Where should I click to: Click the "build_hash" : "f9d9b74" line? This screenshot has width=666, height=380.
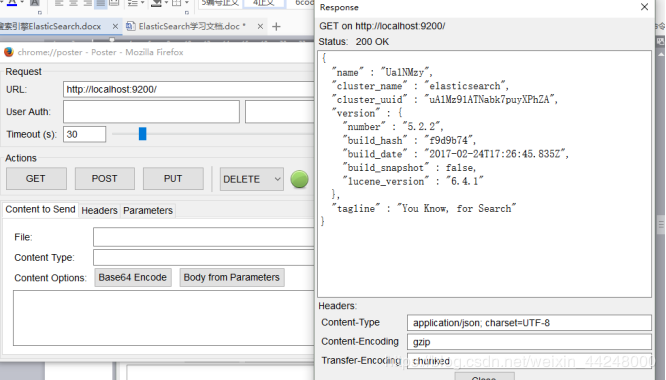(x=409, y=141)
